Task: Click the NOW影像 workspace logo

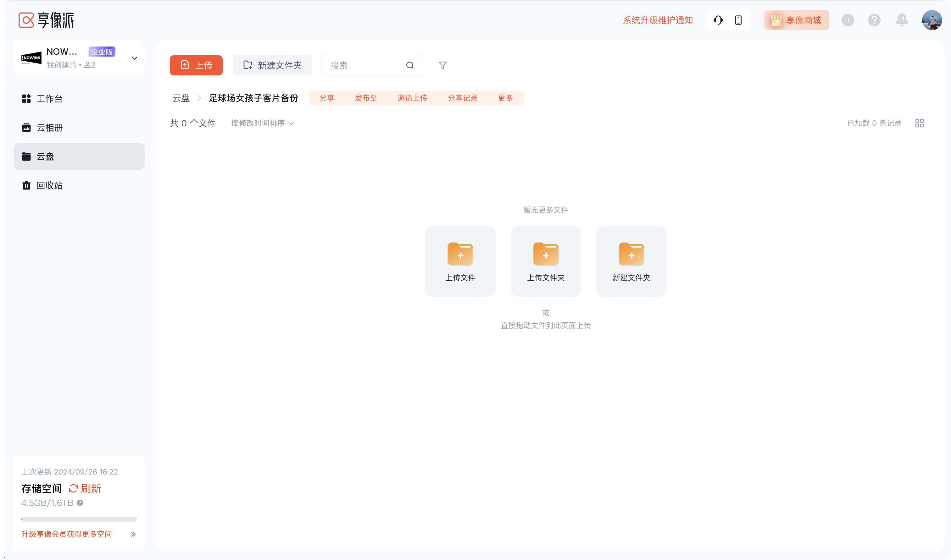Action: click(31, 58)
